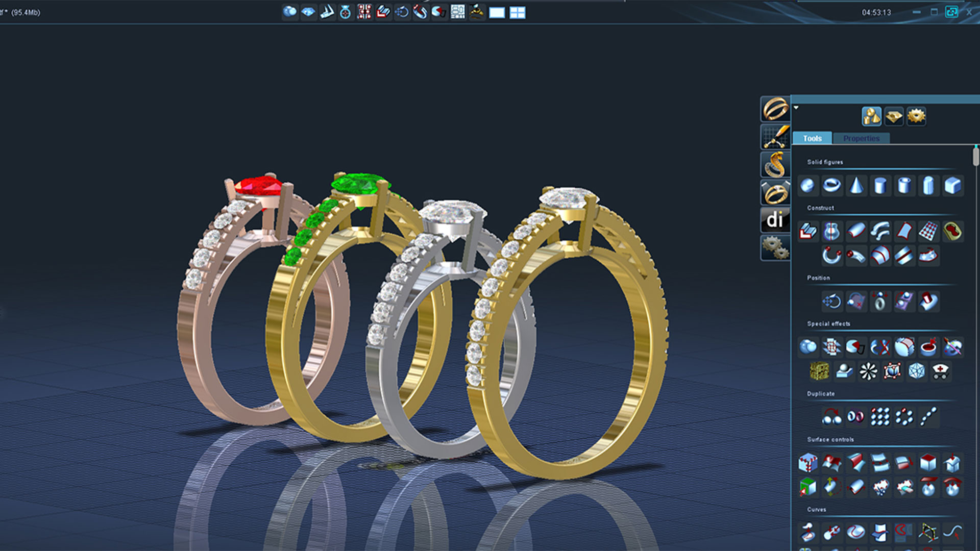
Task: Select the Cone solid figure tool
Action: tap(856, 186)
